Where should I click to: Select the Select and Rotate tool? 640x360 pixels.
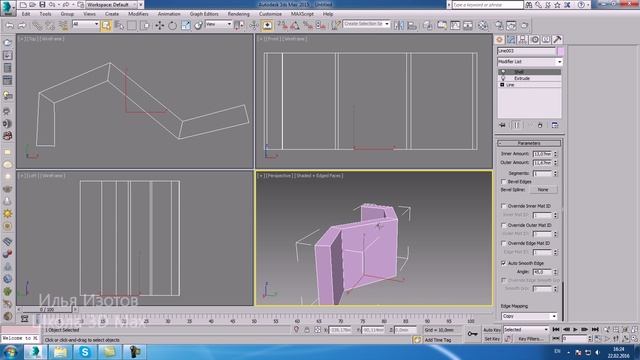coord(172,25)
